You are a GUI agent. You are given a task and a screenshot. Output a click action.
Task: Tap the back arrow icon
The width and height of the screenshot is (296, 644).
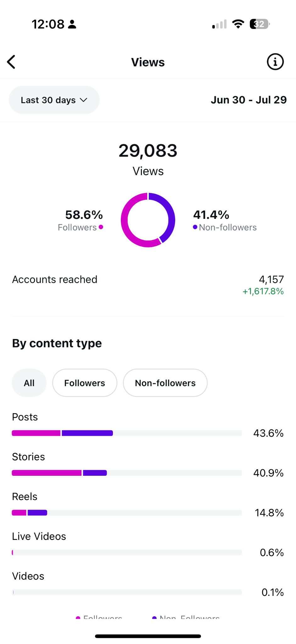[x=11, y=62]
